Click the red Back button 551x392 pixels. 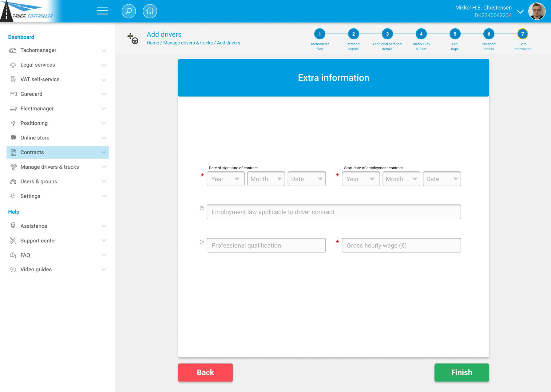[205, 372]
